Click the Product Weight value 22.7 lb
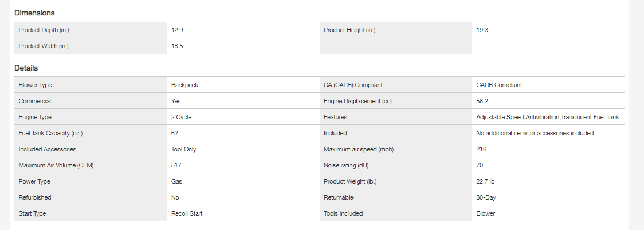The width and height of the screenshot is (644, 230). tap(485, 181)
